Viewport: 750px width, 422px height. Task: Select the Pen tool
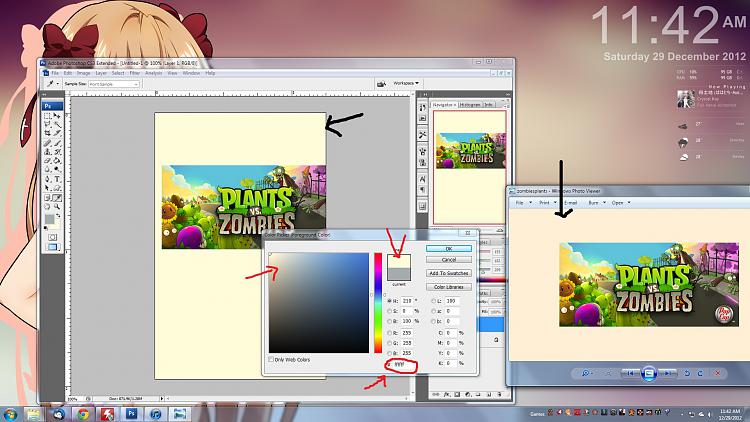click(47, 179)
